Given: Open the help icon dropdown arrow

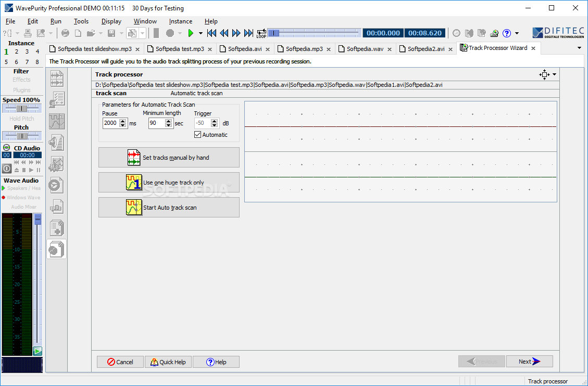Looking at the screenshot, I should pos(517,33).
